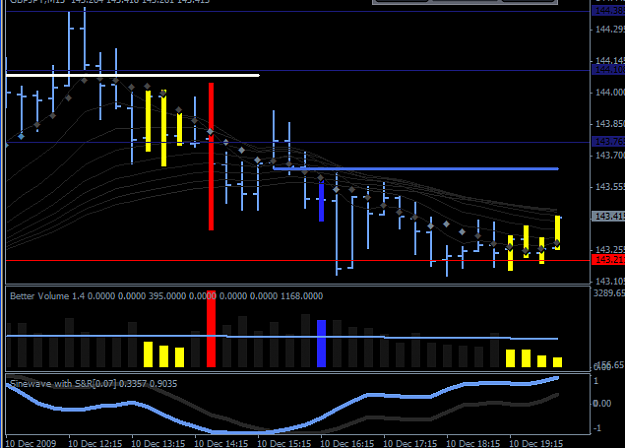The image size is (625, 448).
Task: Select the thick blue Sinewave curve
Action: point(282,430)
